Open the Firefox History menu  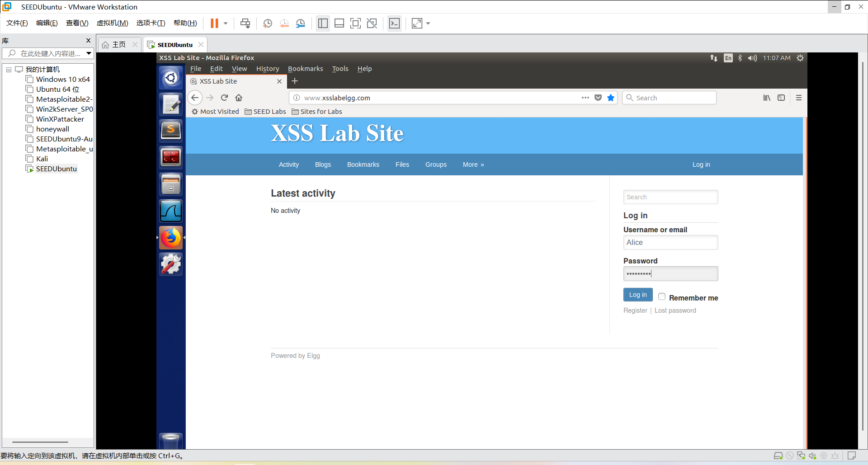point(268,69)
